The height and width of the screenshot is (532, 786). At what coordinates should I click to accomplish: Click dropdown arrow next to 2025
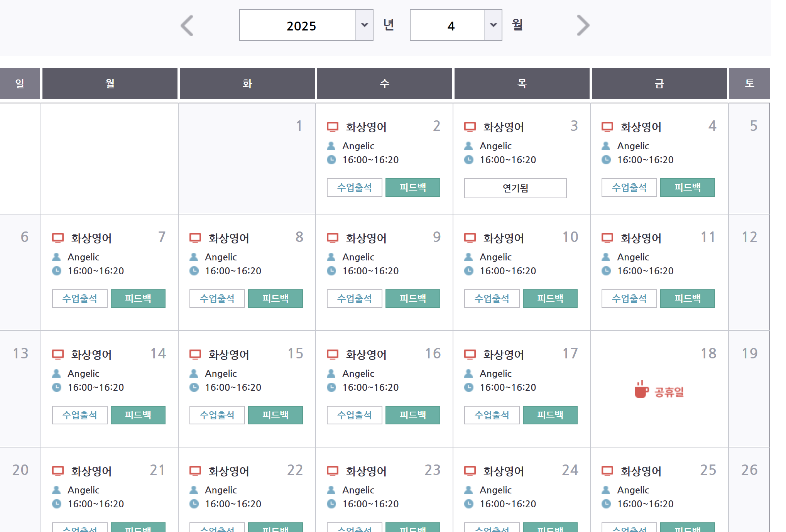364,25
